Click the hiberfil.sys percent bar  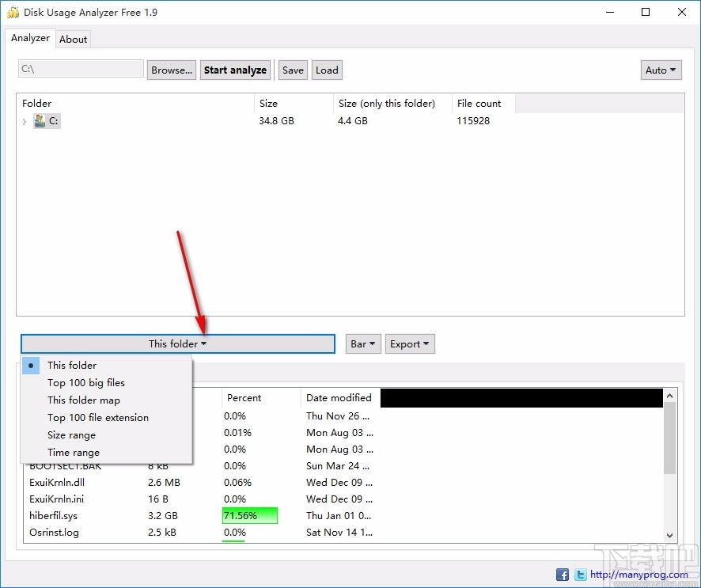click(249, 515)
